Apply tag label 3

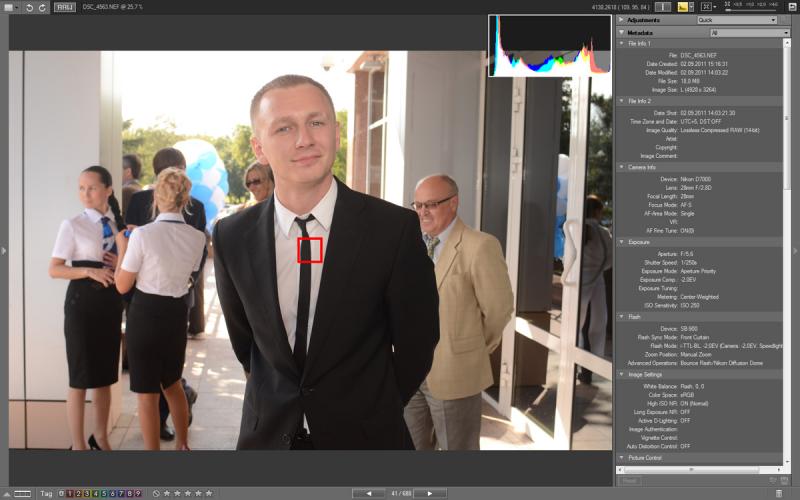pyautogui.click(x=87, y=493)
